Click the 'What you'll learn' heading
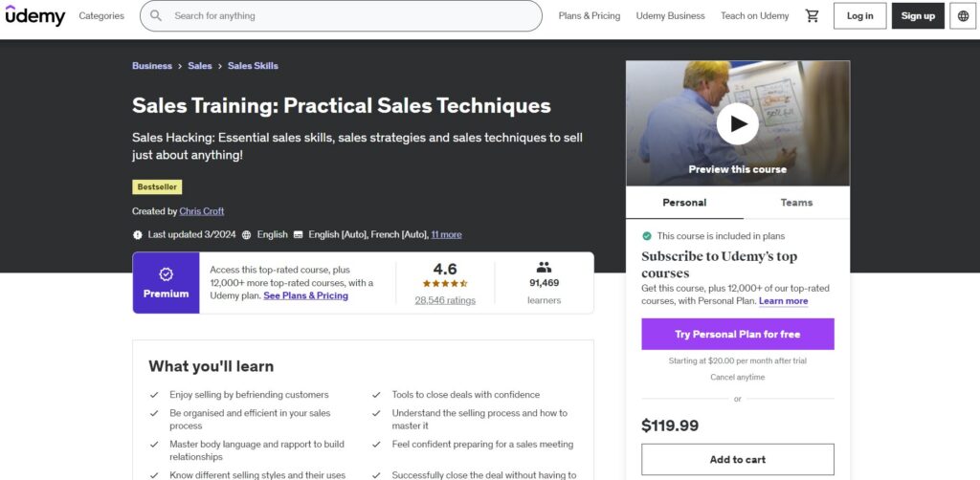This screenshot has width=980, height=480. coord(212,366)
